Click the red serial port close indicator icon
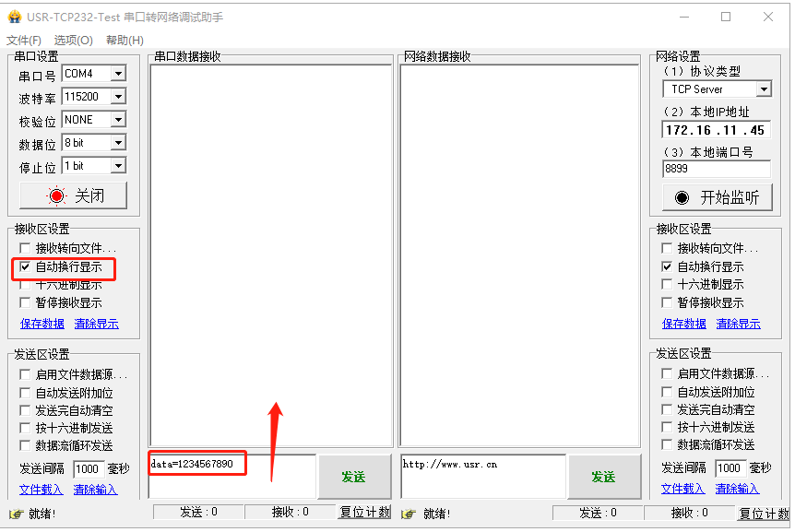Screen dimensions: 795x532 tap(57, 195)
